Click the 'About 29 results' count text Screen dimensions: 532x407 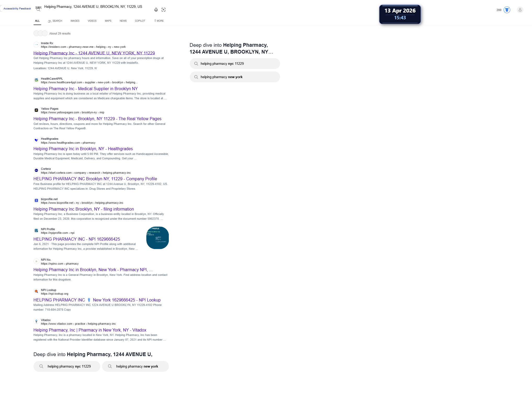[60, 34]
